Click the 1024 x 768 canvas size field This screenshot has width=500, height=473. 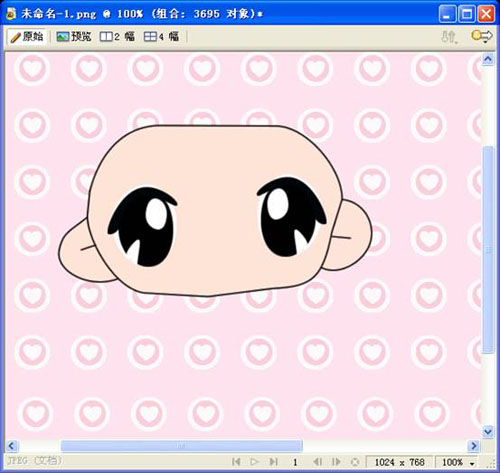coord(399,462)
